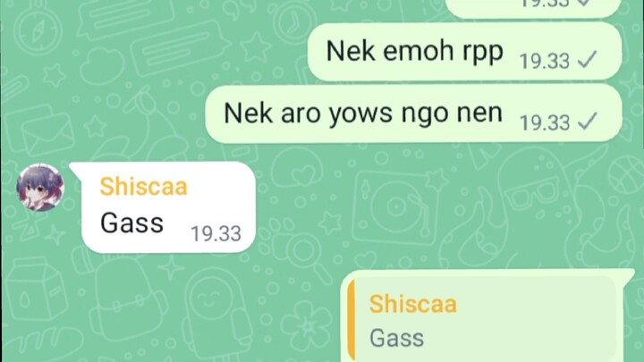This screenshot has width=644, height=362.
Task: Select the incoming "Gass" message text
Action: (x=131, y=223)
